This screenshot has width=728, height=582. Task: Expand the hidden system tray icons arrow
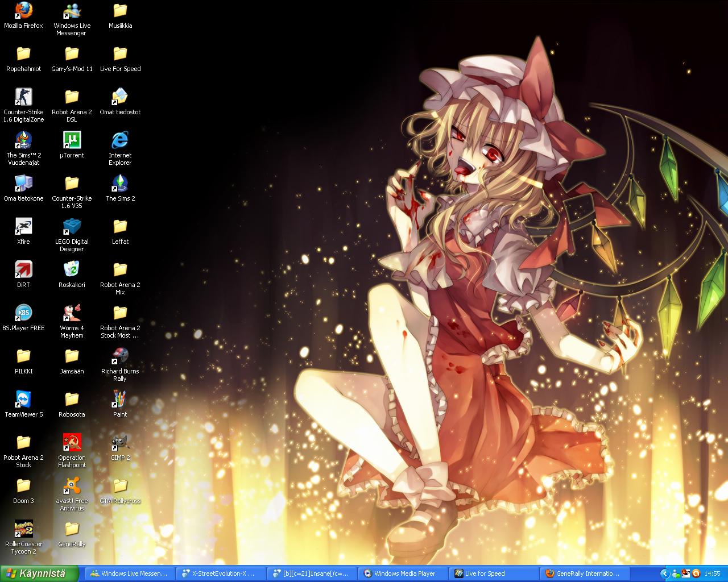(664, 573)
